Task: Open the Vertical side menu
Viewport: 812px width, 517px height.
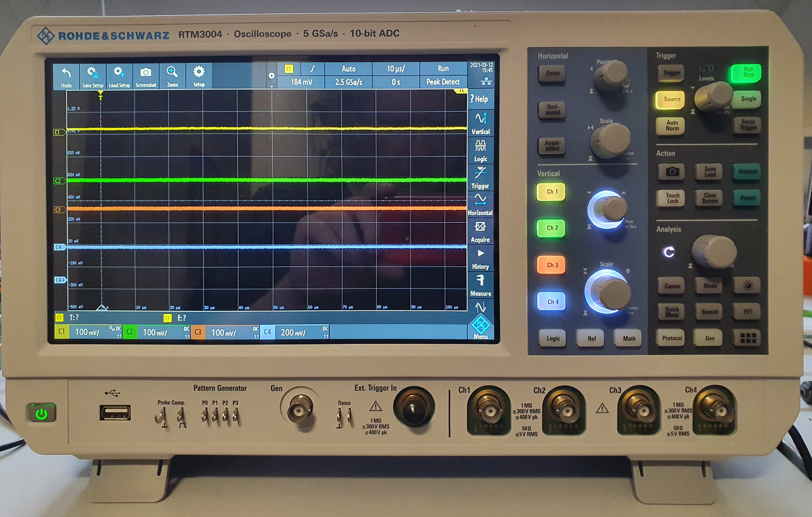Action: (480, 122)
